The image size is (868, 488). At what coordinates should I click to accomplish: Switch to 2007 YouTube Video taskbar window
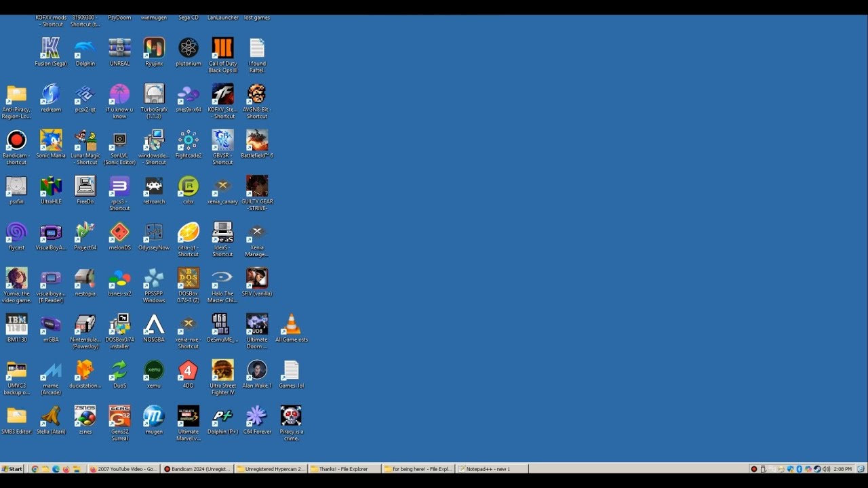[123, 469]
